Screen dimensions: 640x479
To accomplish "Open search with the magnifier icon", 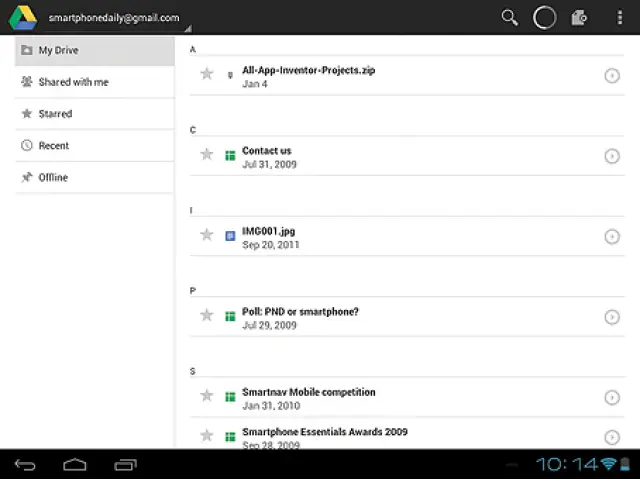I will click(x=509, y=17).
